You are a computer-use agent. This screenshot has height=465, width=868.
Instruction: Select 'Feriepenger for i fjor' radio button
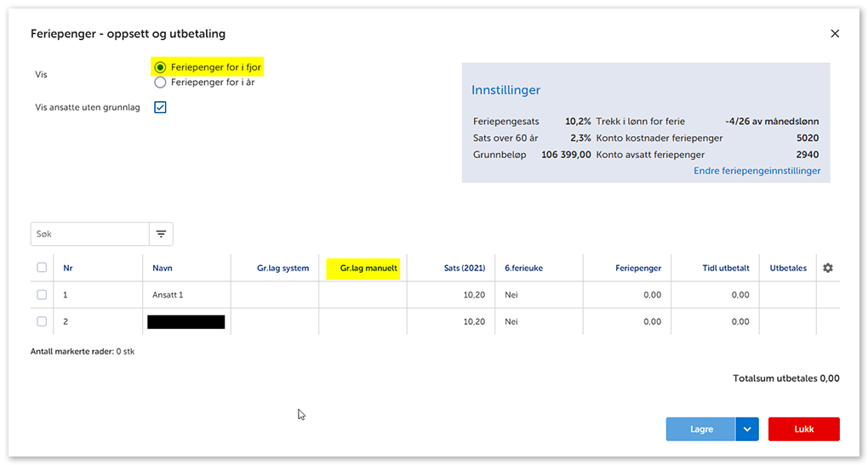click(x=160, y=67)
